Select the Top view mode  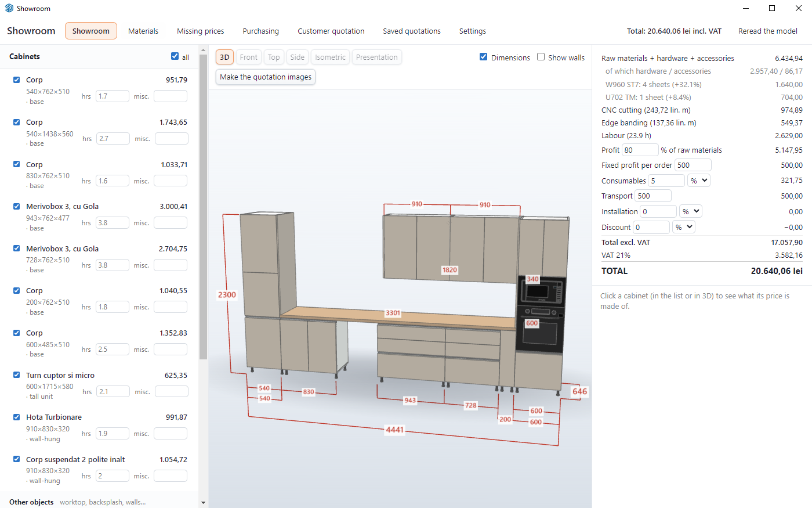[x=274, y=57]
